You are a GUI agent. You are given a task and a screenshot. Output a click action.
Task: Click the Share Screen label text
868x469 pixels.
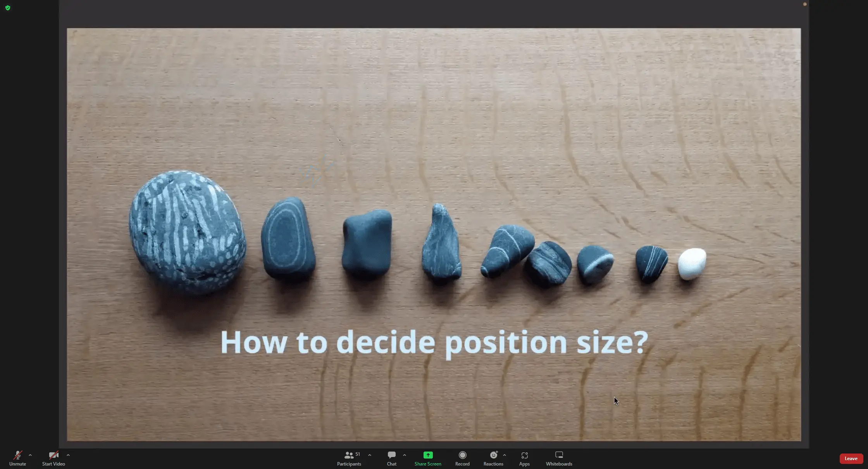(x=428, y=464)
